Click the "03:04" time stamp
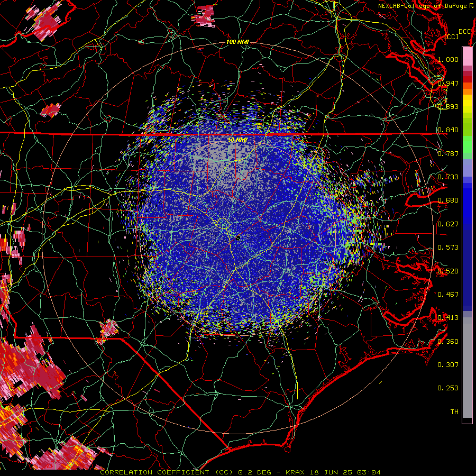The width and height of the screenshot is (476, 476). click(369, 472)
